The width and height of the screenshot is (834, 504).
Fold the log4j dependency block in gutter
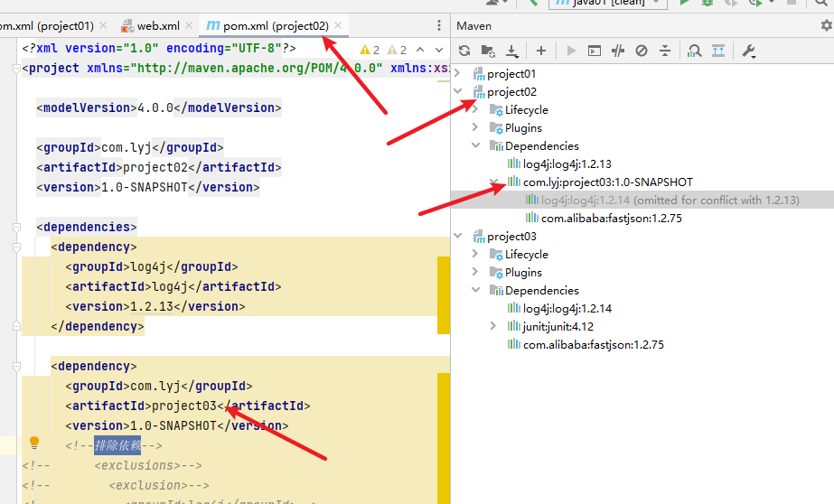tap(16, 247)
